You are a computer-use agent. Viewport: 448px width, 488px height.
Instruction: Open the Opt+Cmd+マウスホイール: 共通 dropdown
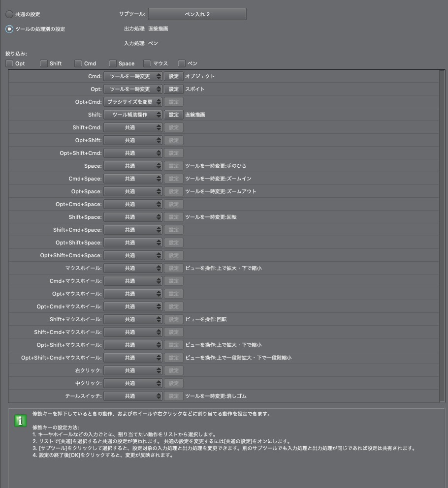click(x=133, y=306)
